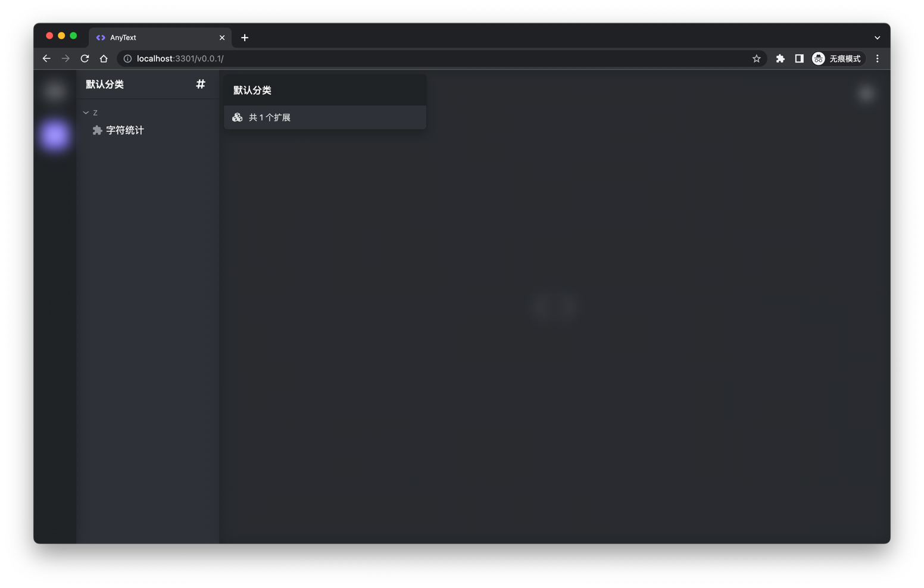924x588 pixels.
Task: Select the AnyText browser tab
Action: pos(160,38)
